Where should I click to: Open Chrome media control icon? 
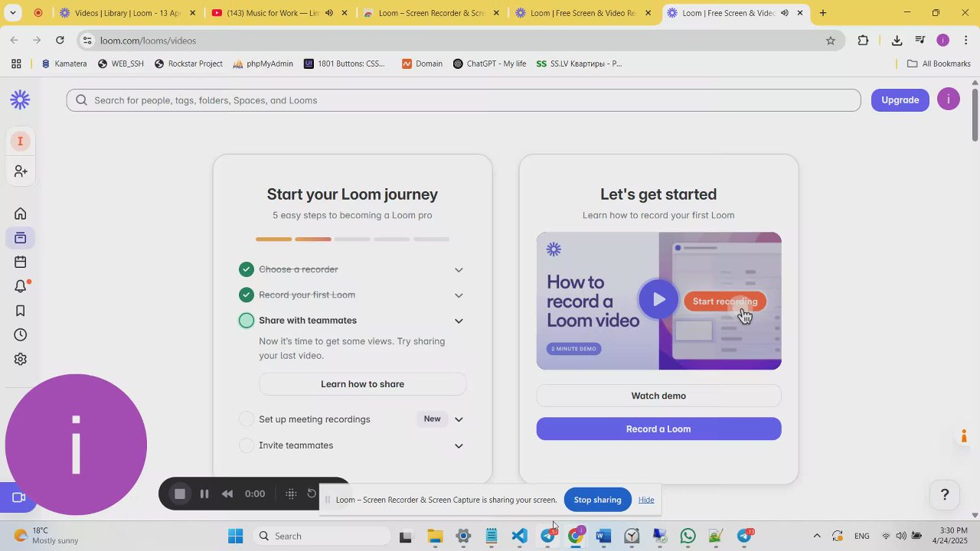920,41
